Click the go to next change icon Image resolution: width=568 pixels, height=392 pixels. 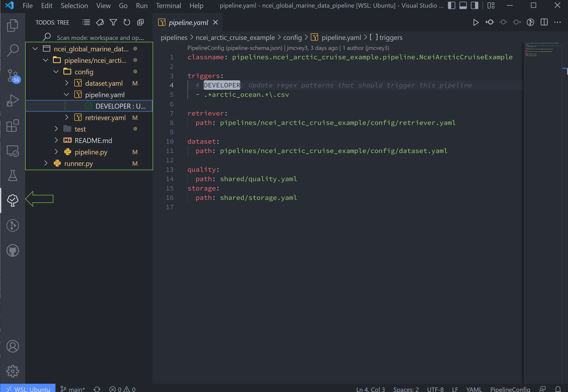517,22
